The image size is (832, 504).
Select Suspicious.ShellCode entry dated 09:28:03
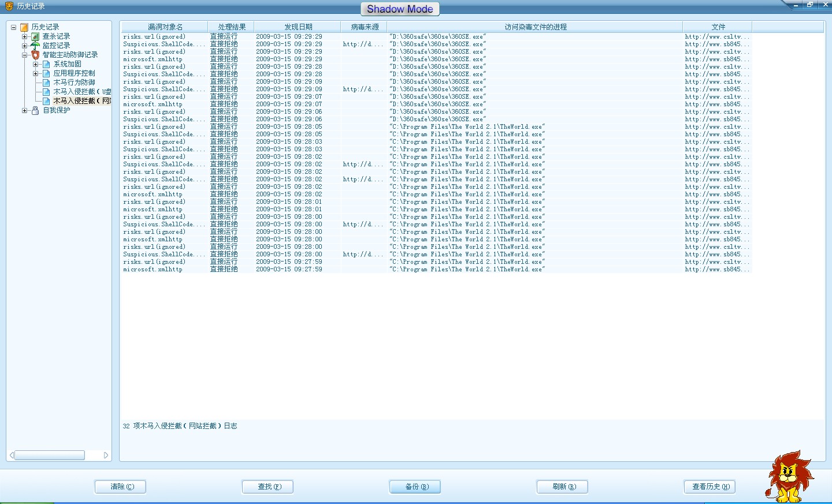coord(436,150)
